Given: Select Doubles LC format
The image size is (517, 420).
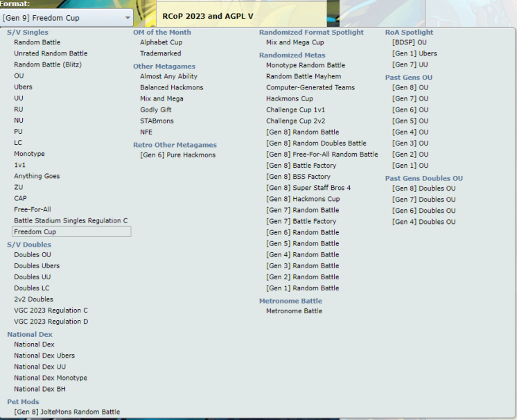Looking at the screenshot, I should pyautogui.click(x=32, y=288).
